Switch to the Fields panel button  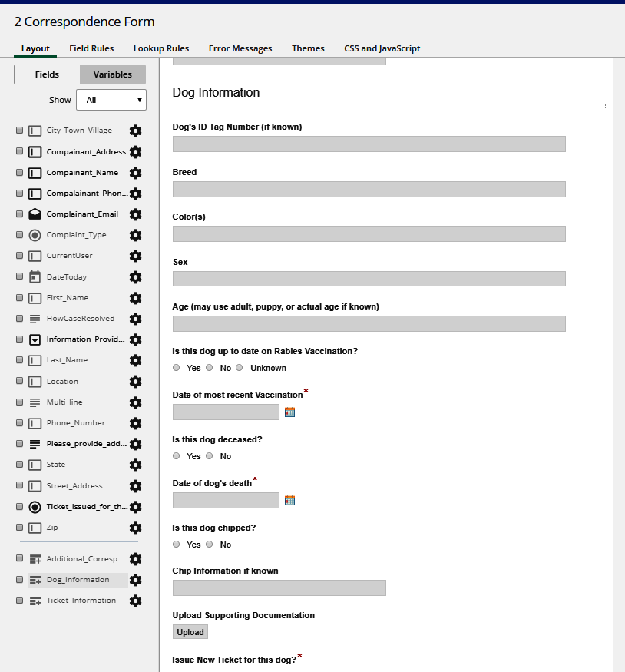pos(47,74)
